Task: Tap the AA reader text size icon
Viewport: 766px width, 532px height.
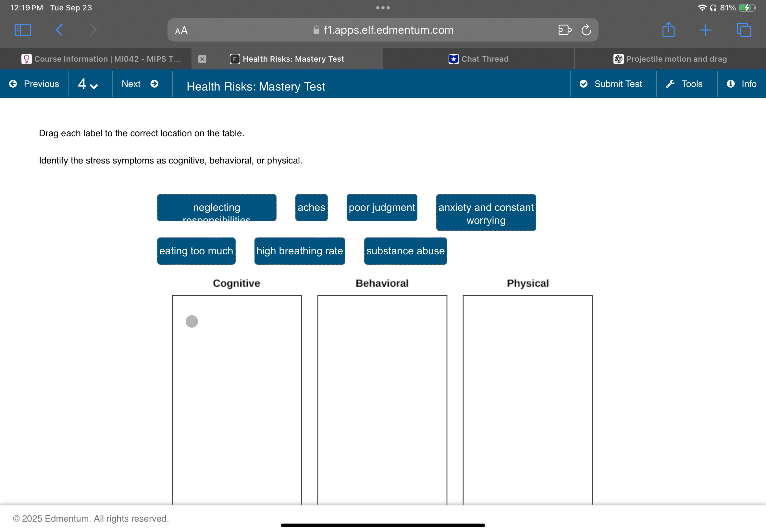Action: tap(181, 31)
